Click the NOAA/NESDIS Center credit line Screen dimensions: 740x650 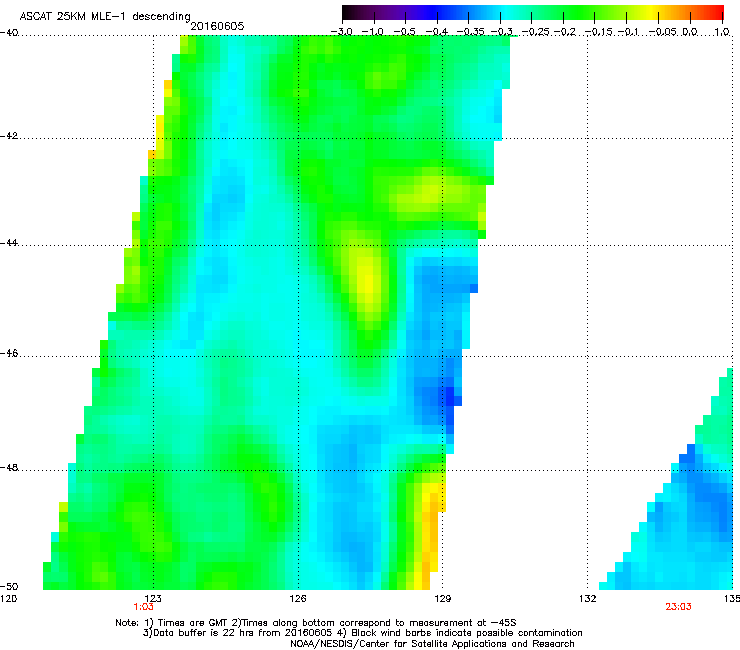tap(432, 644)
